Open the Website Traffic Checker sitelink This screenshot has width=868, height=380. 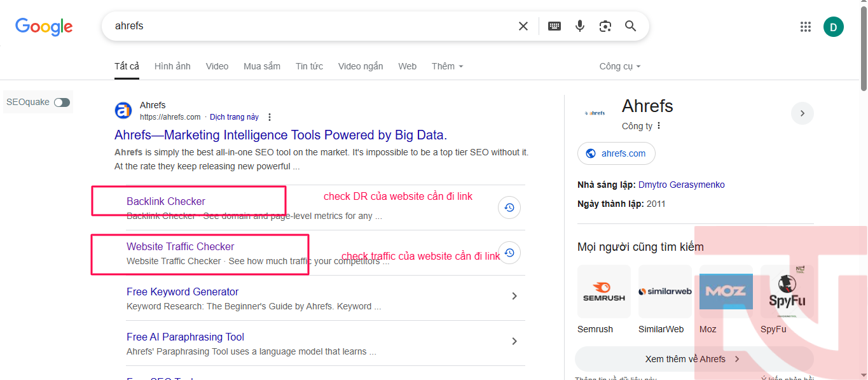(181, 246)
